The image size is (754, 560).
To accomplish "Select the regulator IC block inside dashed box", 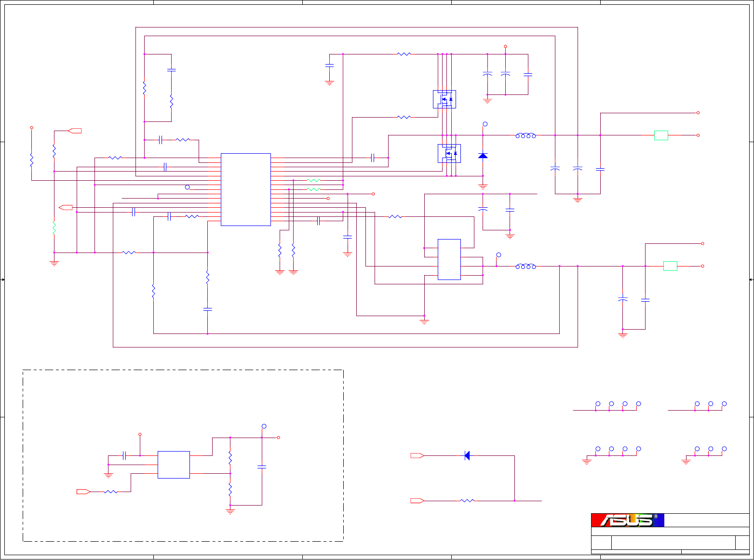I will (x=174, y=465).
